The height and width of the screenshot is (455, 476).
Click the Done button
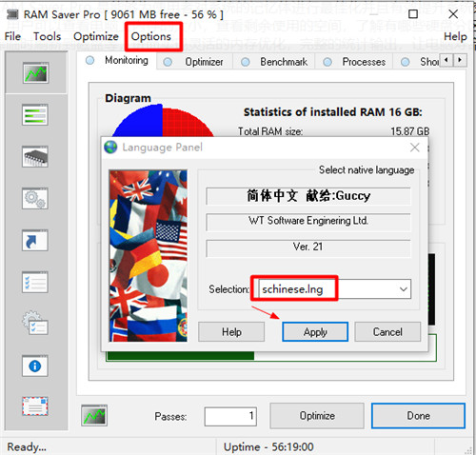pyautogui.click(x=418, y=416)
